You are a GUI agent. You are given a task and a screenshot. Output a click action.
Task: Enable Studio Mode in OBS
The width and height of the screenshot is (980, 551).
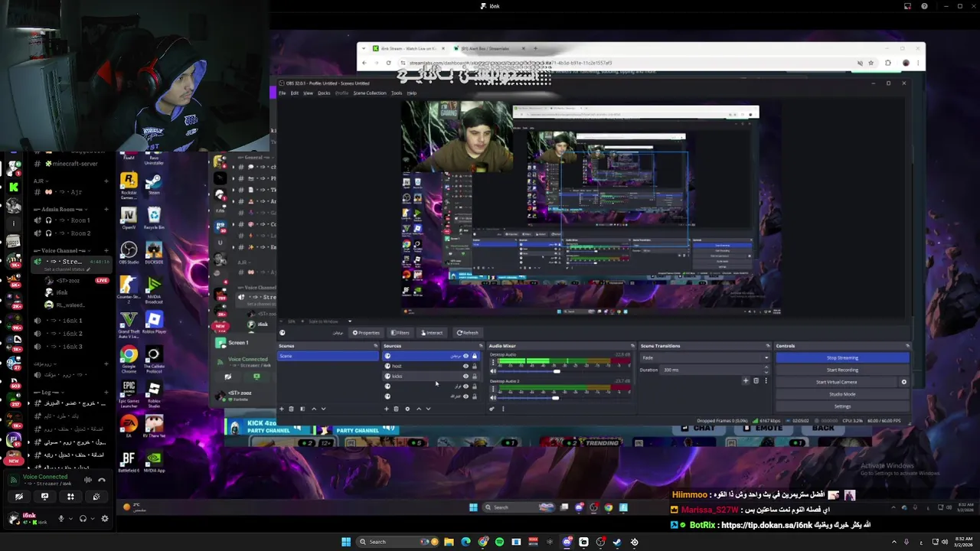coord(842,394)
